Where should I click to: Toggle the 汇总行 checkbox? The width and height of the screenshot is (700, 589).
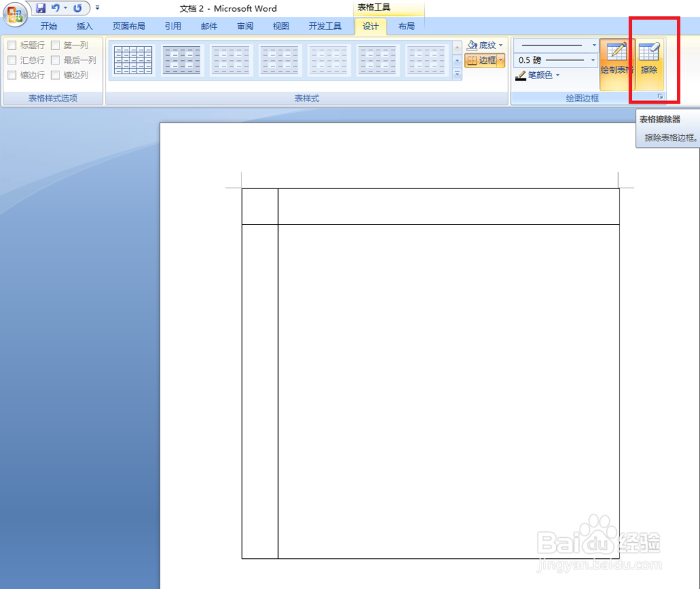[12, 60]
